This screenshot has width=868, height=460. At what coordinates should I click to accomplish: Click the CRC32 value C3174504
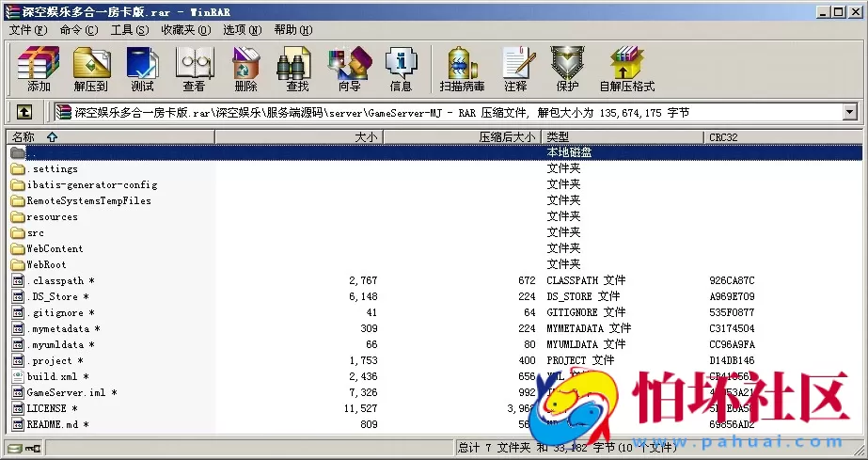(x=732, y=329)
